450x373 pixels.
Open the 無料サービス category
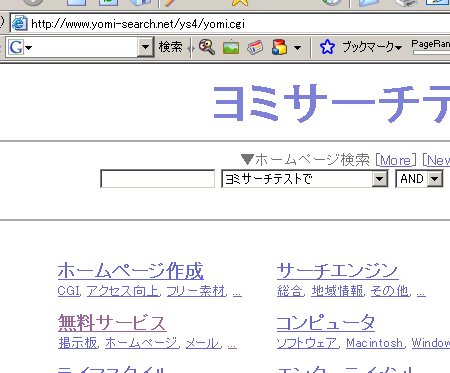112,323
